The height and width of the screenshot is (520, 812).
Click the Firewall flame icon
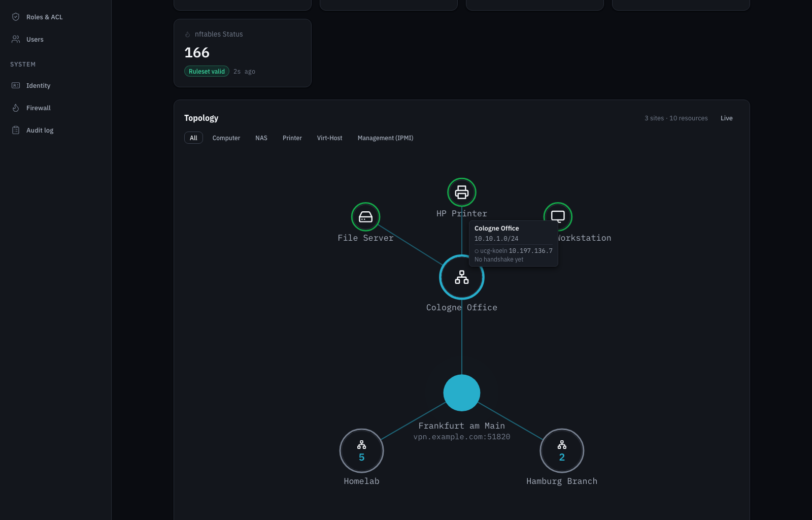[x=16, y=108]
